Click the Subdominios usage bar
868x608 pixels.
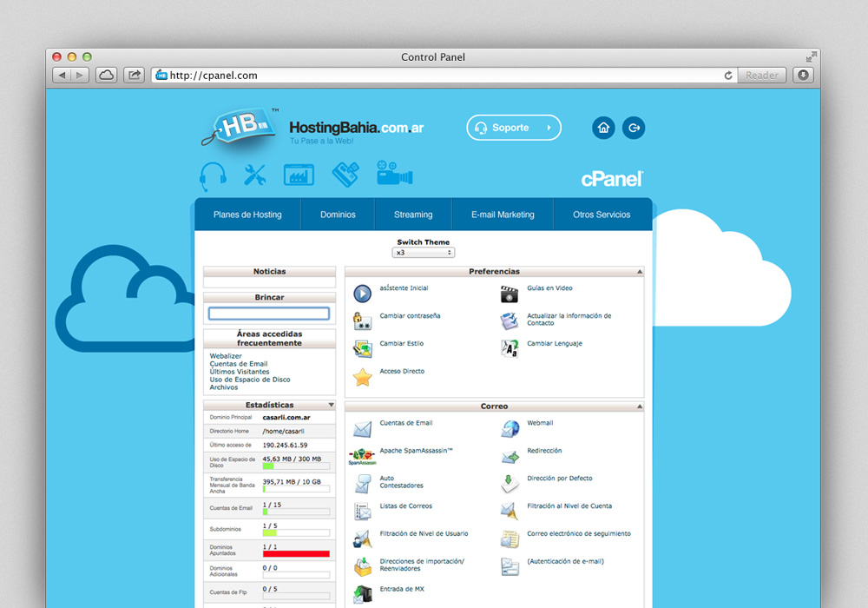pos(296,532)
